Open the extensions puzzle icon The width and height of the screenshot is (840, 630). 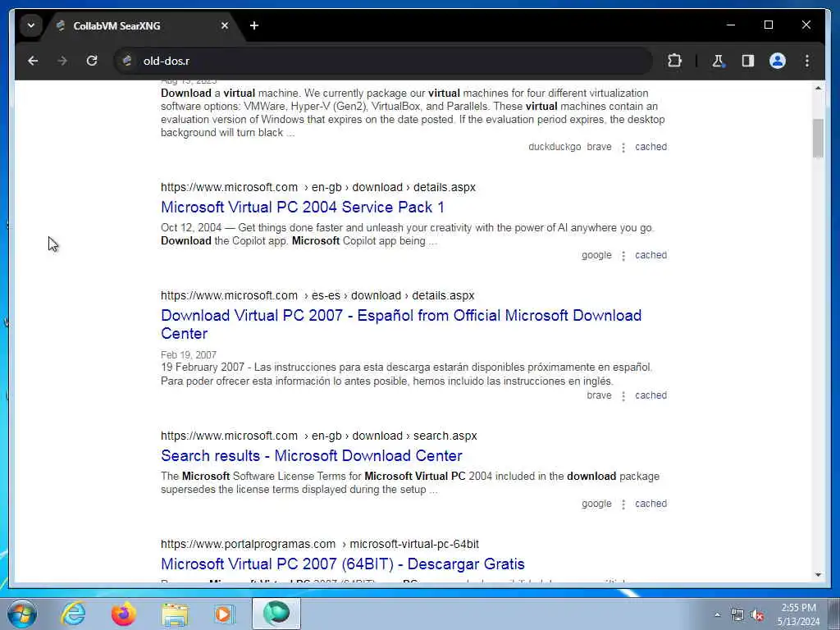pos(674,61)
